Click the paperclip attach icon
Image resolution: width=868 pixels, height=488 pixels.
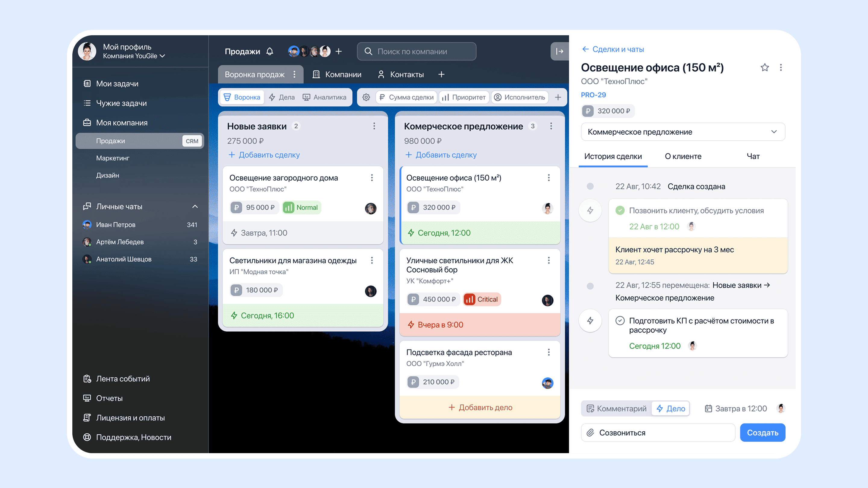590,433
